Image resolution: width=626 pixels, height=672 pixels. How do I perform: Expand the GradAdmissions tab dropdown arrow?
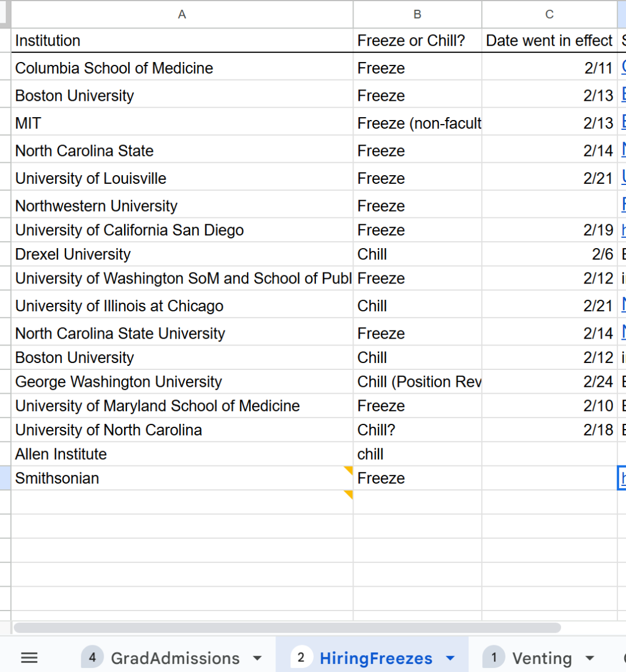pos(257,658)
